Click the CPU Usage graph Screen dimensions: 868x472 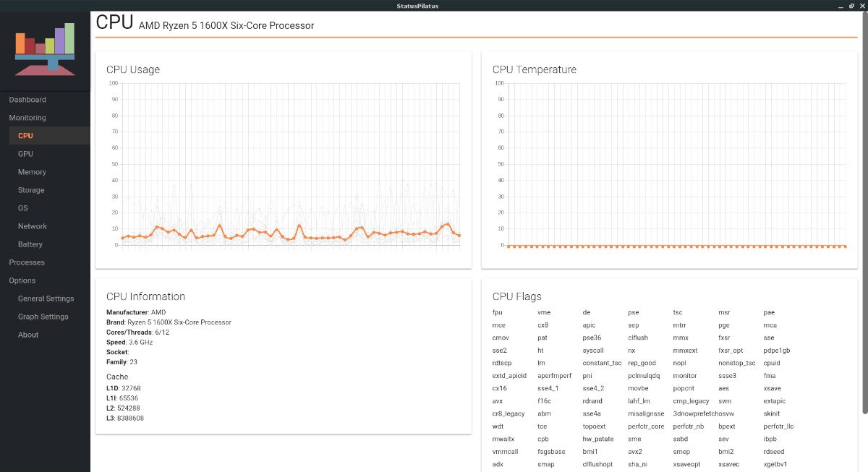[x=283, y=166]
